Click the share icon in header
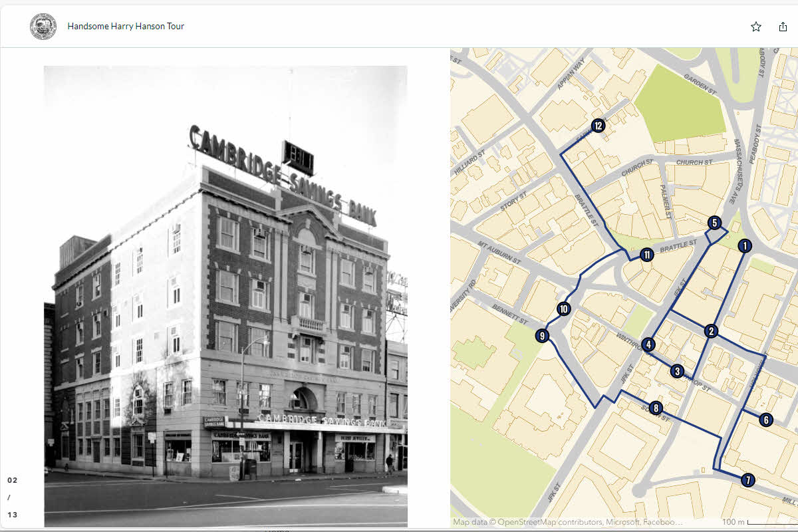This screenshot has height=532, width=798. 783,27
